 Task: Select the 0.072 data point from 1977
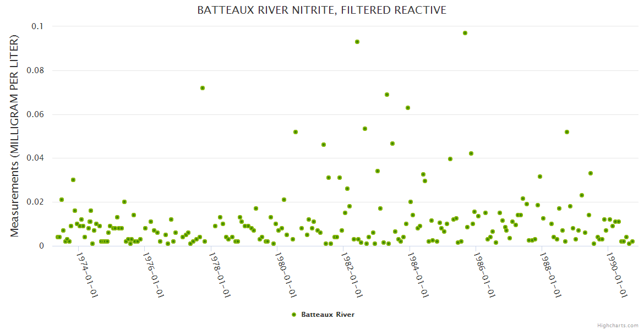click(203, 88)
